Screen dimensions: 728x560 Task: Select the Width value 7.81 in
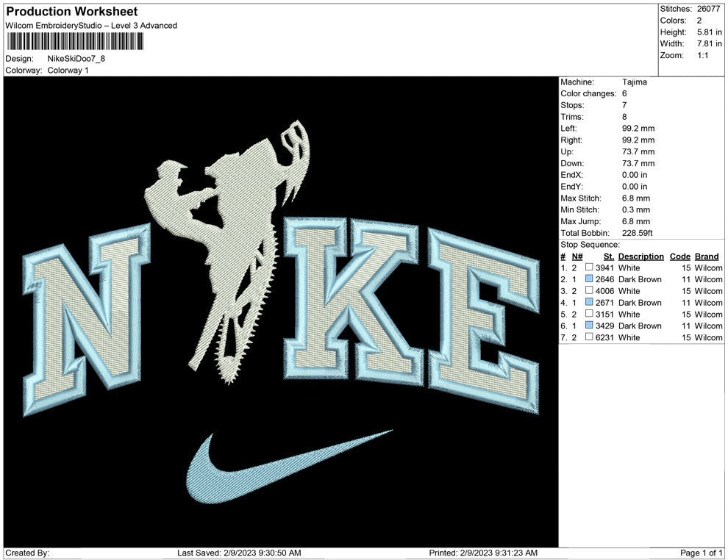point(709,43)
